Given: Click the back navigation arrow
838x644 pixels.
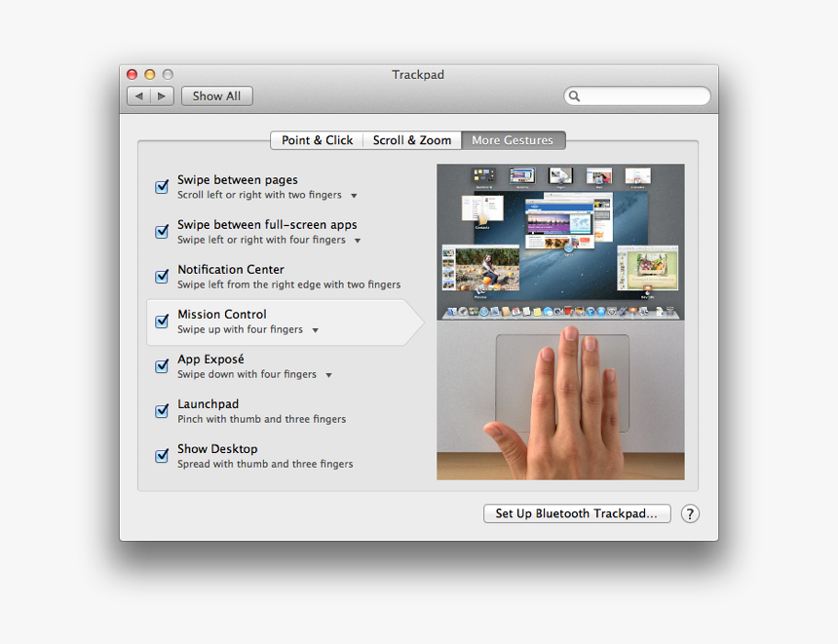Looking at the screenshot, I should click(139, 96).
